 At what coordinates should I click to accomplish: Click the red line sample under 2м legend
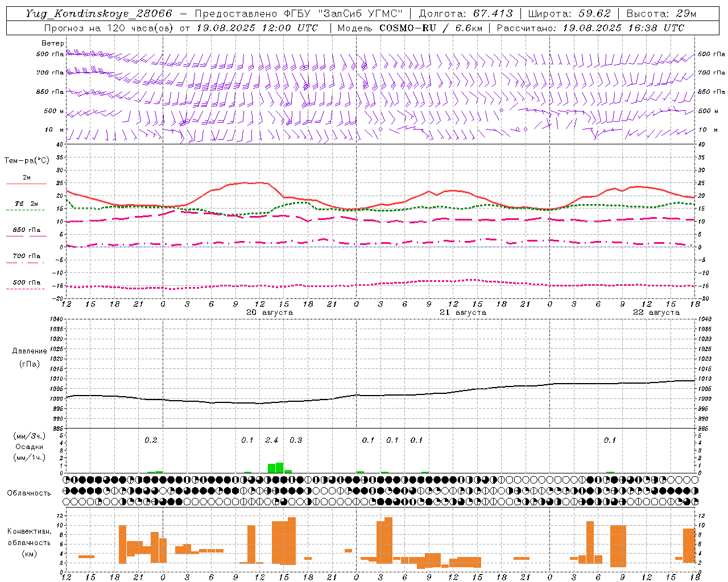[x=26, y=184]
